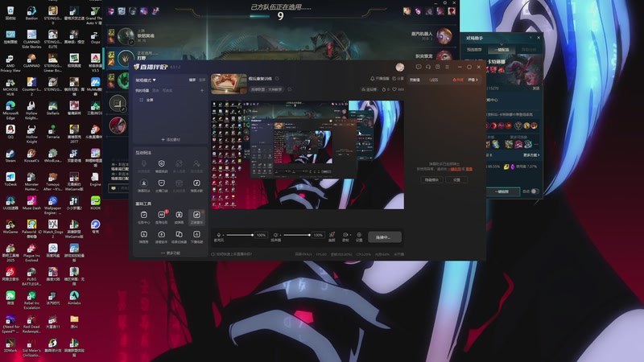Open the Counter-Strike 2 desktop shortcut
The height and width of the screenshot is (362, 644).
[31, 86]
